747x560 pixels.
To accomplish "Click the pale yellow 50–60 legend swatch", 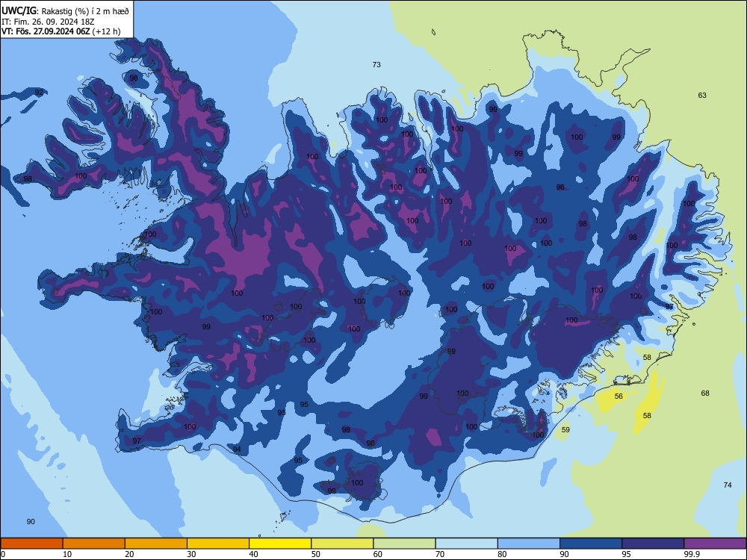I will tap(342, 544).
